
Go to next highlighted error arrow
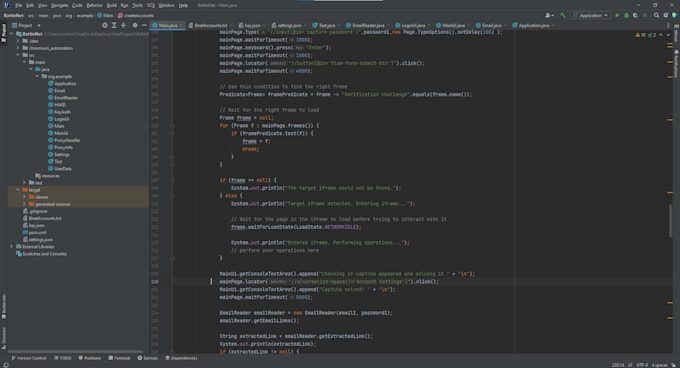[x=668, y=35]
